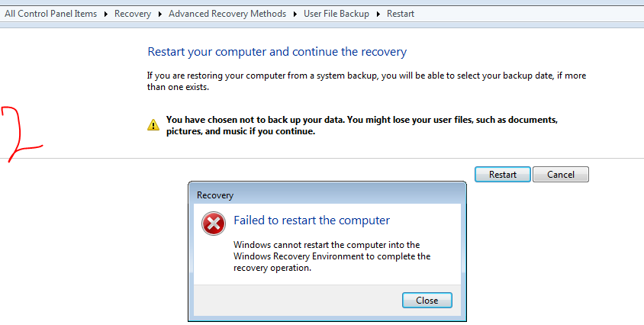Click the bold data backup warning text
This screenshot has height=325, width=644.
pyautogui.click(x=362, y=126)
